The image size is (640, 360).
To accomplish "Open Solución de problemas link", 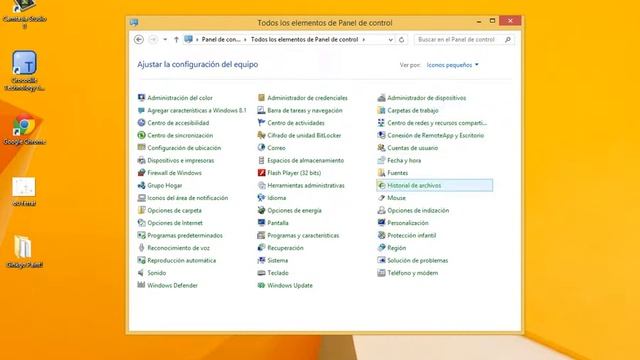I will (x=418, y=260).
